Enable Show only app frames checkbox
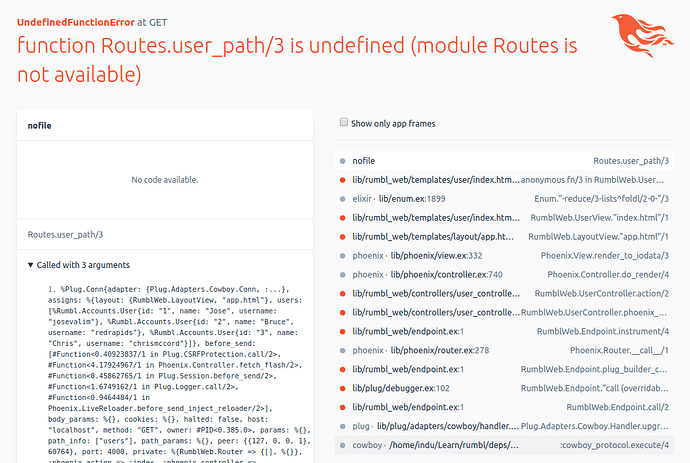The height and width of the screenshot is (463, 690). pyautogui.click(x=344, y=122)
